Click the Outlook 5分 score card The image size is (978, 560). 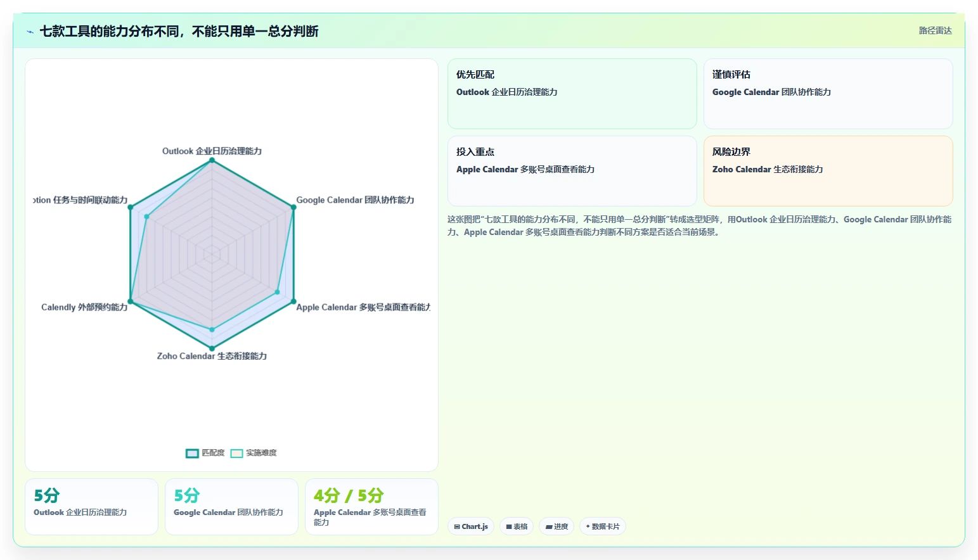point(91,507)
